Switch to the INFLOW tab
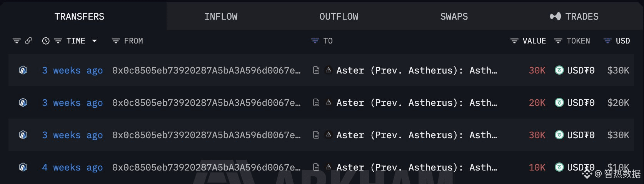The height and width of the screenshot is (184, 644). click(x=221, y=17)
